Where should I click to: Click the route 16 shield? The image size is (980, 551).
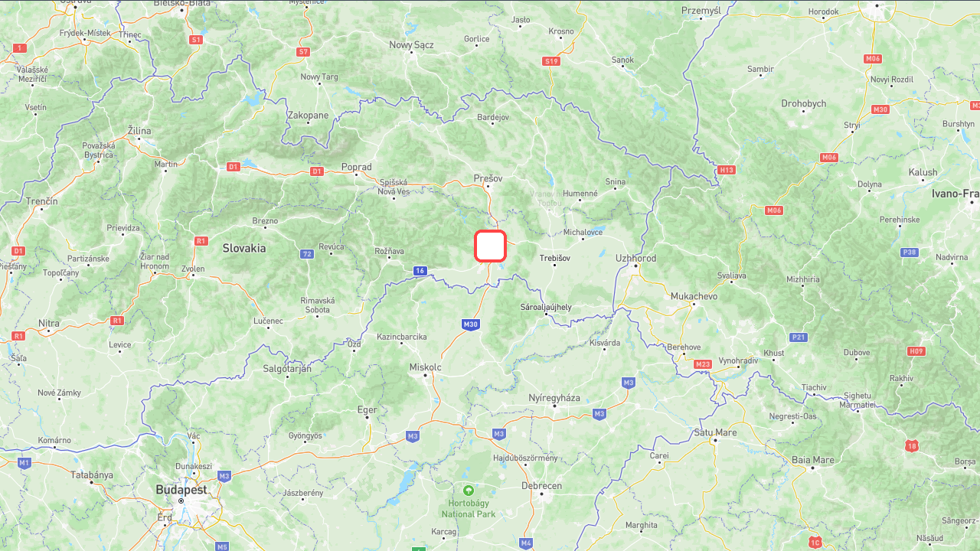[420, 270]
